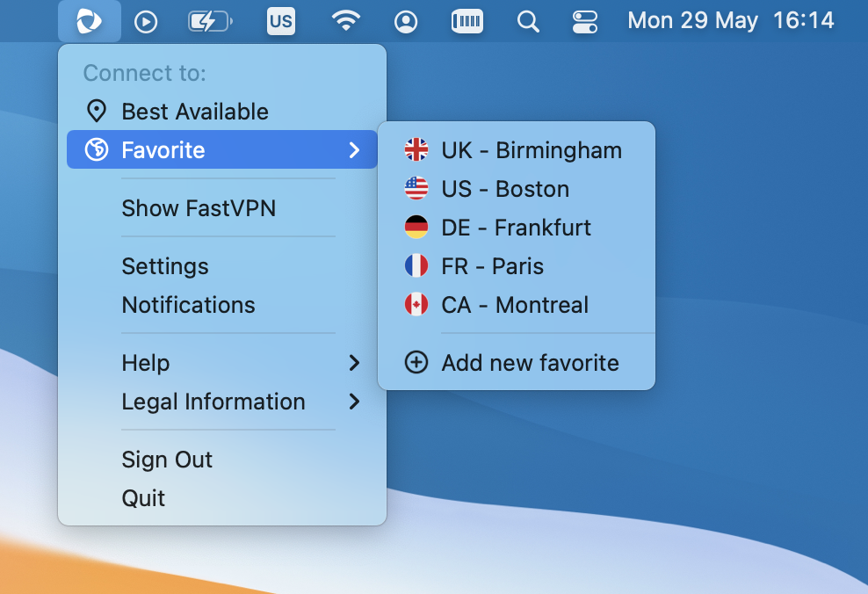This screenshot has height=594, width=868.
Task: Open Control Center toggles icon
Action: click(x=584, y=22)
